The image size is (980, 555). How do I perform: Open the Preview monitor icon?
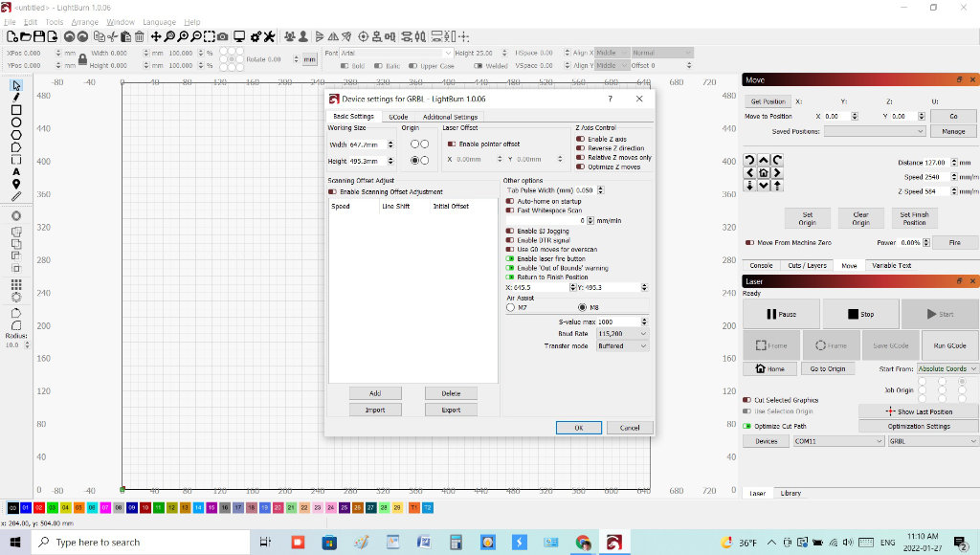tap(238, 37)
